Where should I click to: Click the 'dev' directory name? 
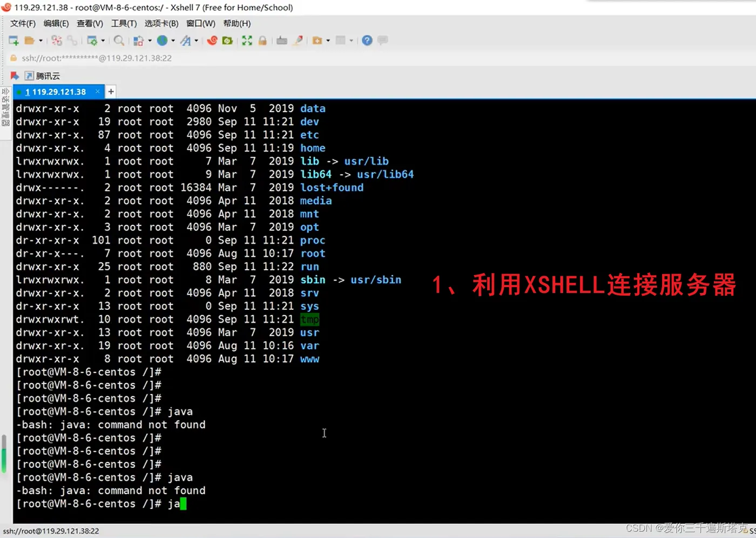tap(310, 122)
